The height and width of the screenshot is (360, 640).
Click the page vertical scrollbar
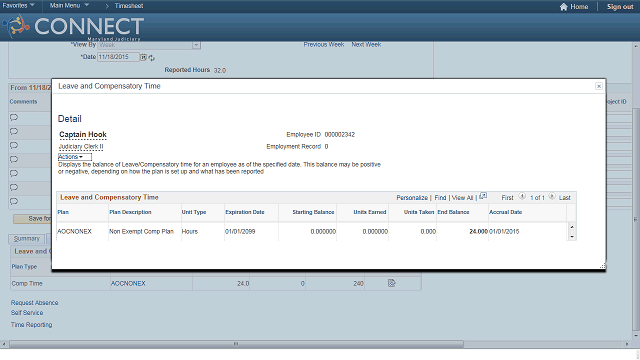click(636, 219)
